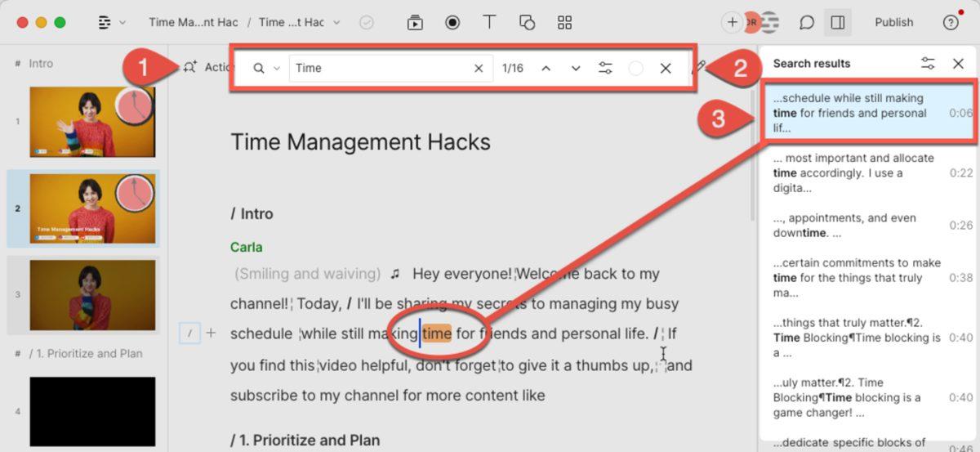Open the templates grid icon

coord(564,23)
